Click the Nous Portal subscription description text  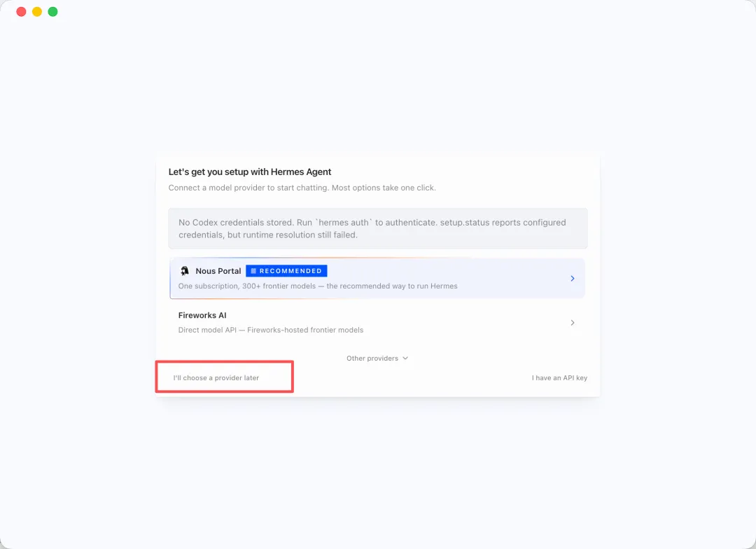tap(318, 286)
